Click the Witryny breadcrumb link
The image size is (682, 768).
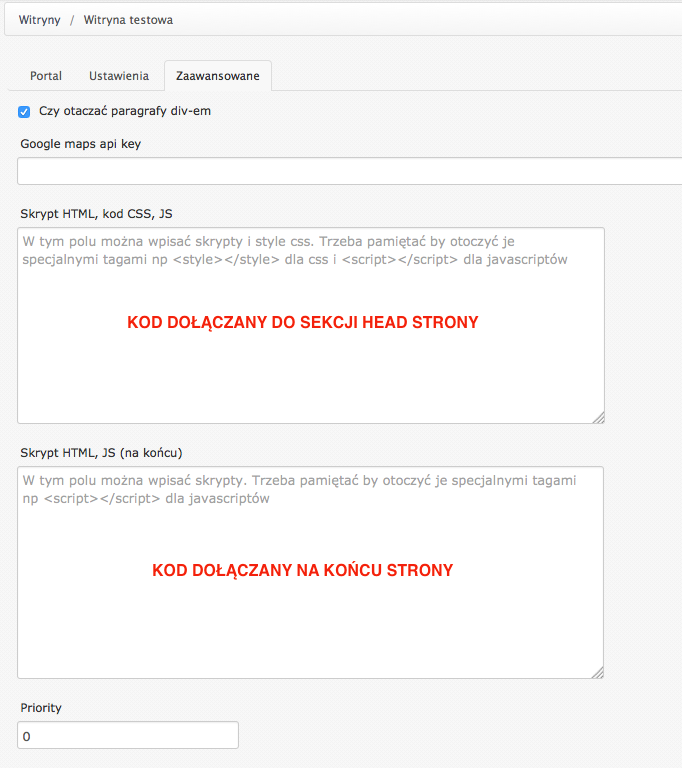[39, 19]
